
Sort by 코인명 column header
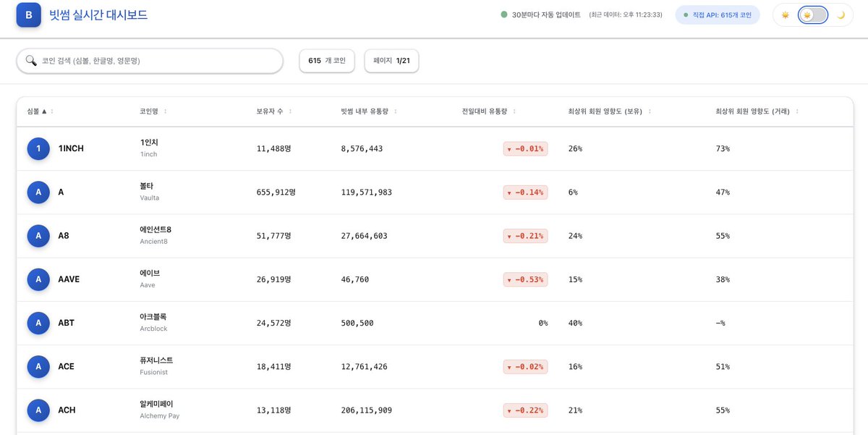[x=153, y=111]
